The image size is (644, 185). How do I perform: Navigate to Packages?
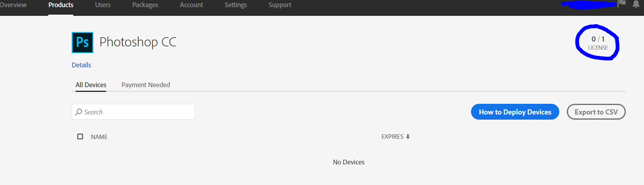[145, 5]
